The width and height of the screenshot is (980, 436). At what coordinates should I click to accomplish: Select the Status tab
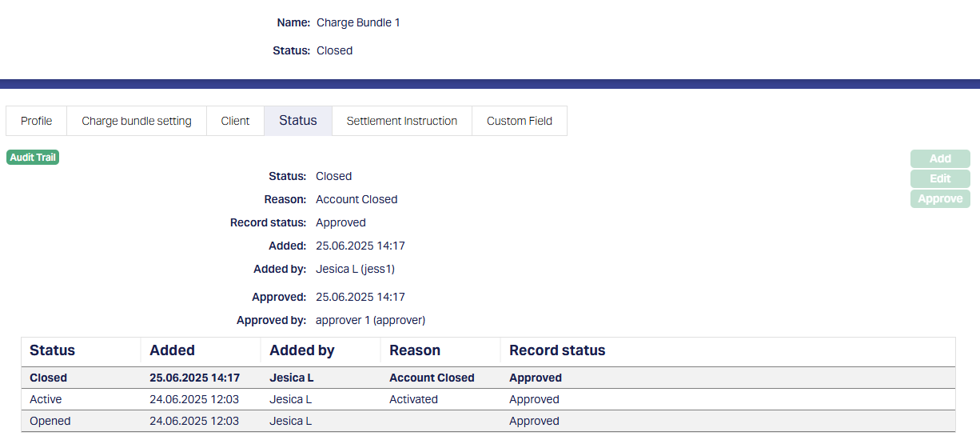[x=298, y=121]
